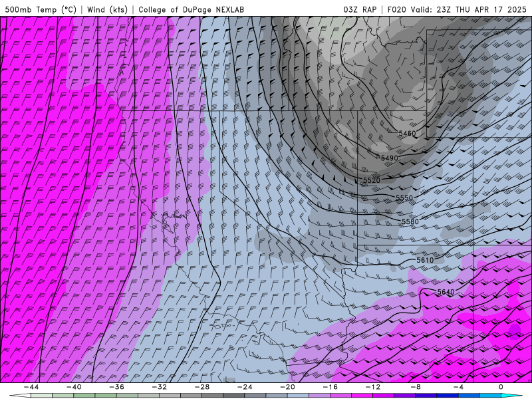Click the -4 colorbar tick label
Screen dimensions: 532x399
tap(458, 387)
